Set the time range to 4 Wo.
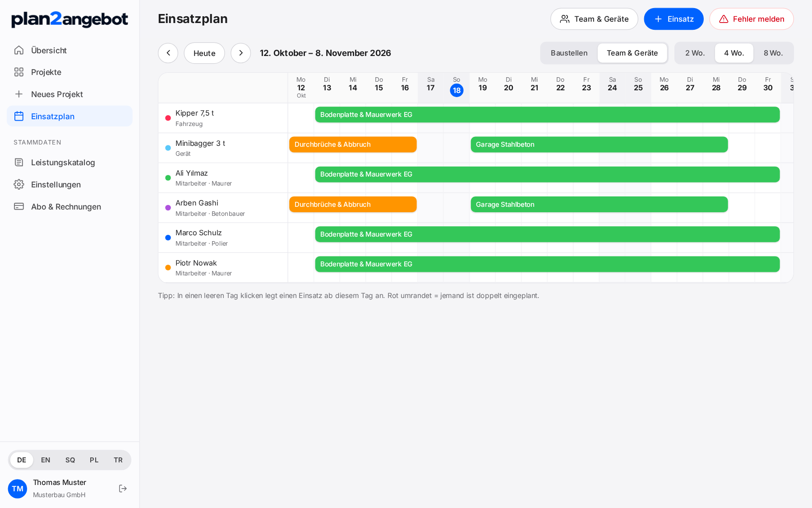Viewport: 812px width, 508px height. 734,53
